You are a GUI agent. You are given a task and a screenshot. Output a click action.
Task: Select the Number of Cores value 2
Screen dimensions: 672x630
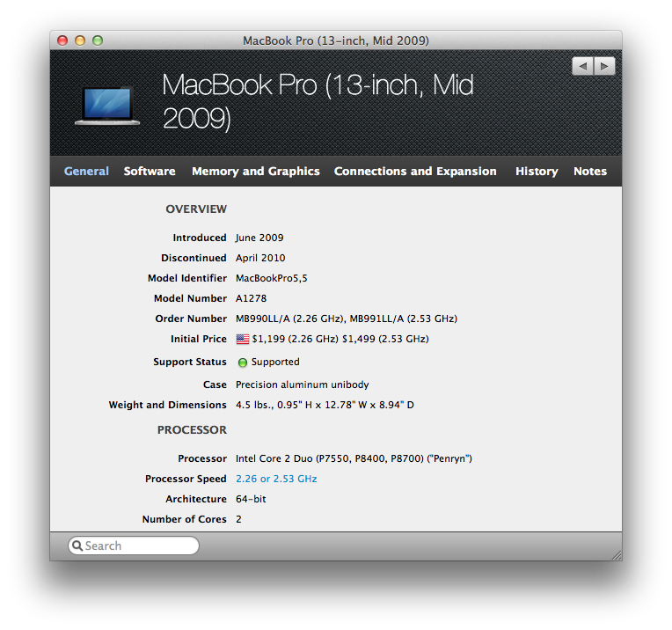tap(238, 519)
